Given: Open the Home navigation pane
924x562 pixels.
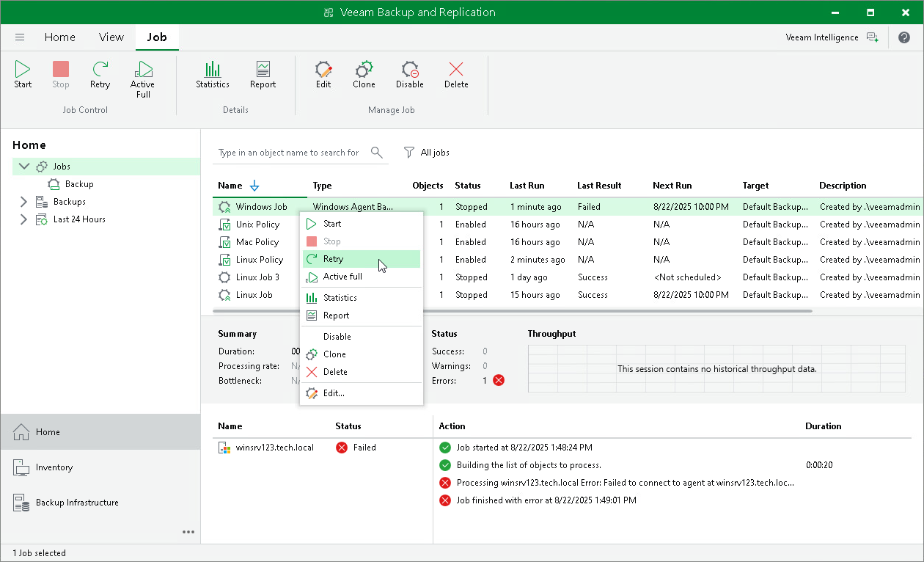Looking at the screenshot, I should 100,432.
